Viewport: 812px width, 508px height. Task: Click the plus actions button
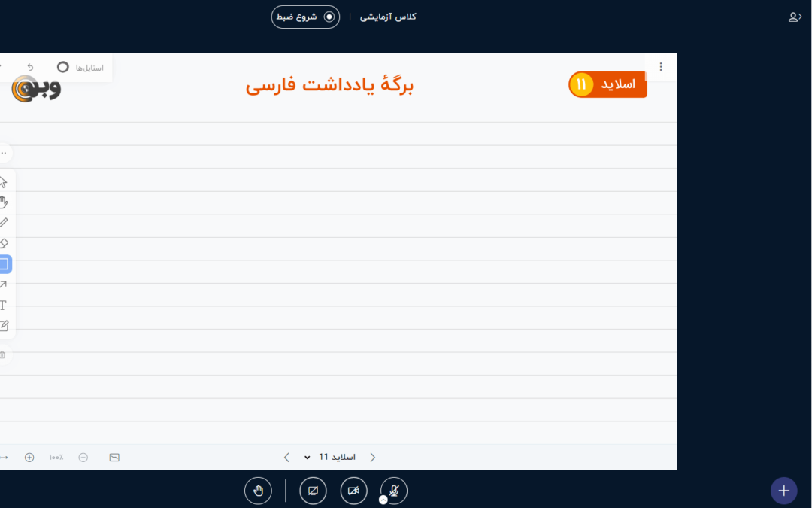(783, 491)
